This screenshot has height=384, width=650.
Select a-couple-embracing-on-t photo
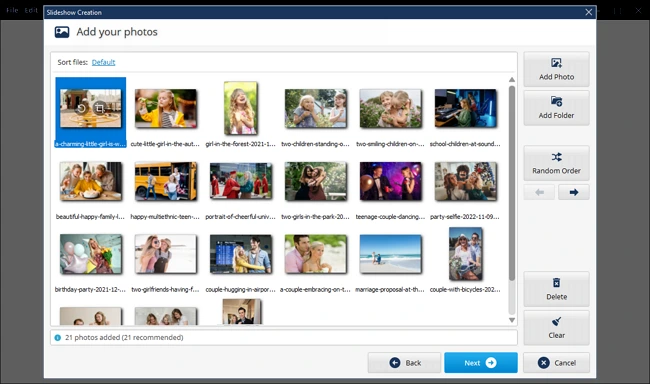point(316,254)
